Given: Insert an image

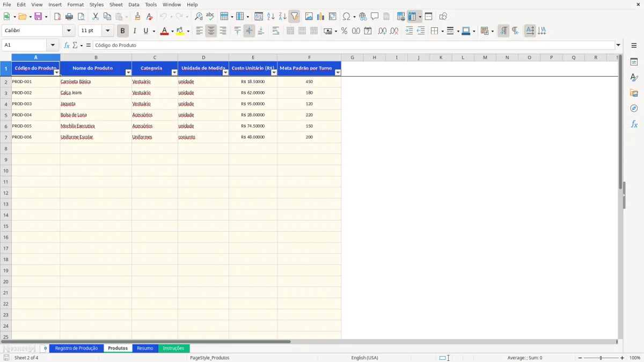Looking at the screenshot, I should tap(309, 17).
